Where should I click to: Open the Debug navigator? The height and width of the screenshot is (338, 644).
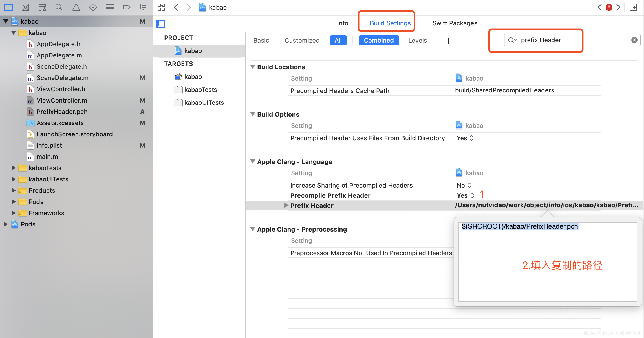pyautogui.click(x=110, y=7)
